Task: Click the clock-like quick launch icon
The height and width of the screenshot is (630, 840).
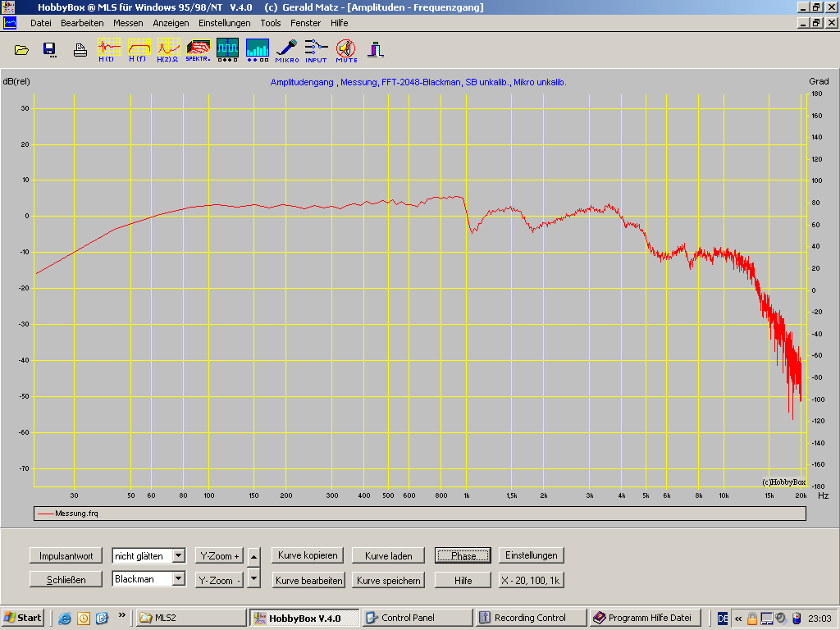Action: tap(84, 619)
